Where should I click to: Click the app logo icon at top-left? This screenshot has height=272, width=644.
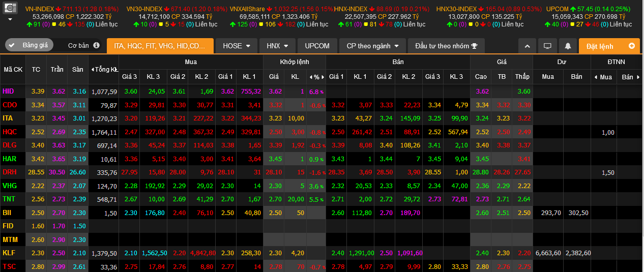tap(11, 8)
